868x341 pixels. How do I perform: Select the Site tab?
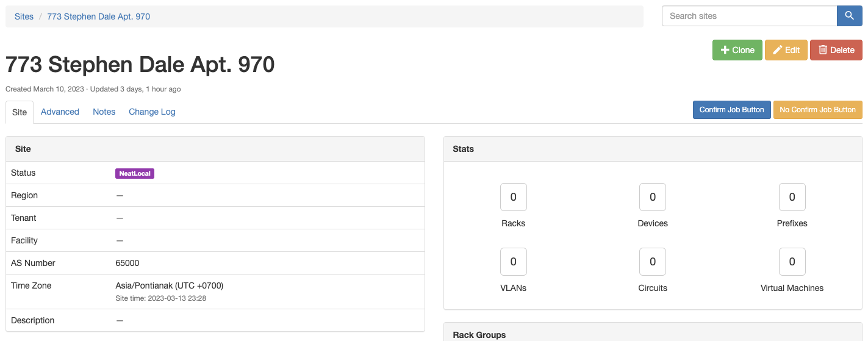point(20,112)
